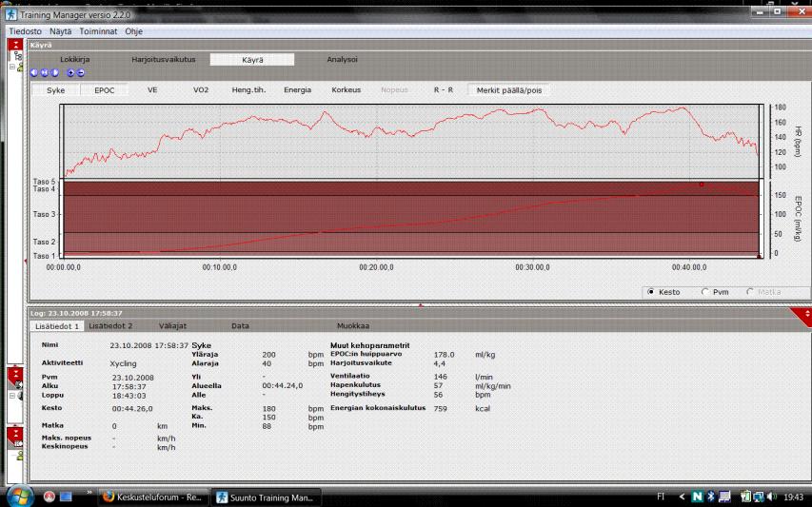Click red collapse icon atop left sidebar
This screenshot has width=812, height=507.
point(15,44)
